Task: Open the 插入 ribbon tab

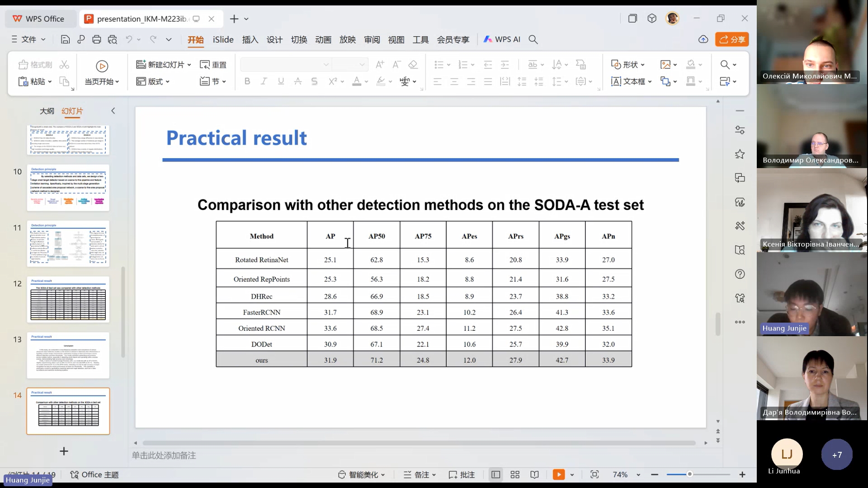Action: [250, 40]
